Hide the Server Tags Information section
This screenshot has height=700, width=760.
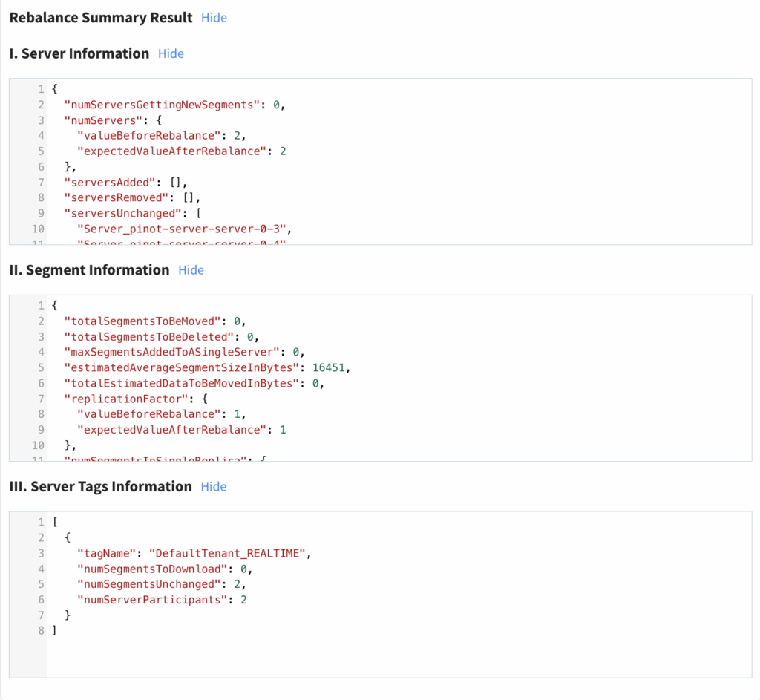[214, 487]
